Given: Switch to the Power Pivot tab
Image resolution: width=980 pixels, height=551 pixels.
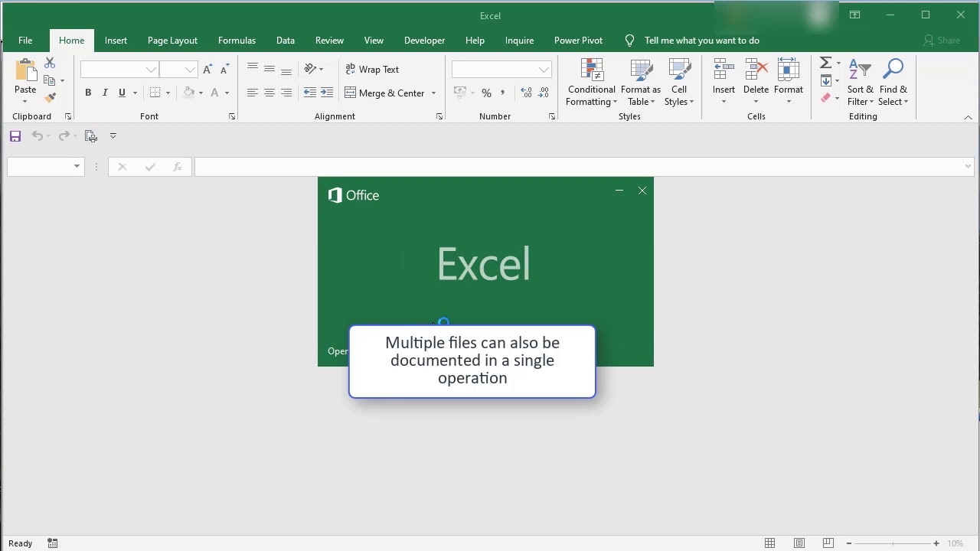Looking at the screenshot, I should [x=578, y=41].
